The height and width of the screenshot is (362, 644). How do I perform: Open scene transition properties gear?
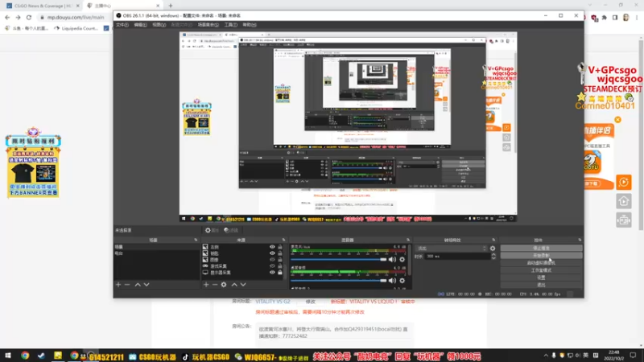[x=493, y=249]
